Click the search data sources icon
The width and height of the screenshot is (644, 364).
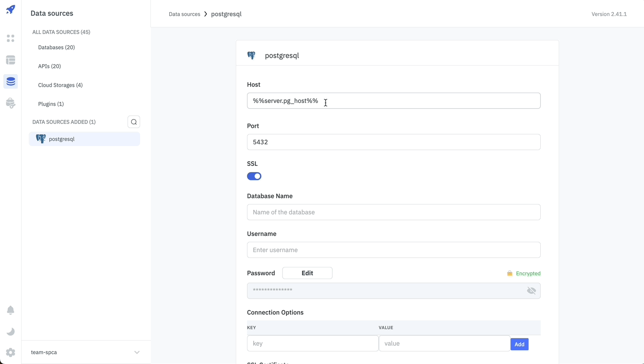click(134, 122)
